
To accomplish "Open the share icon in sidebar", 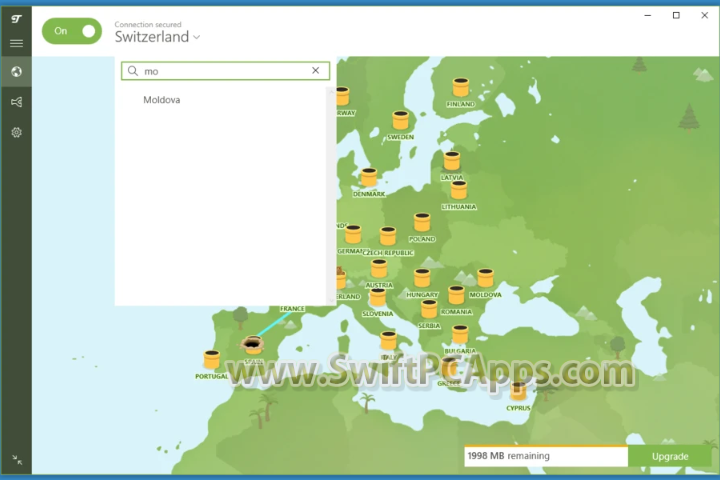I will click(17, 102).
